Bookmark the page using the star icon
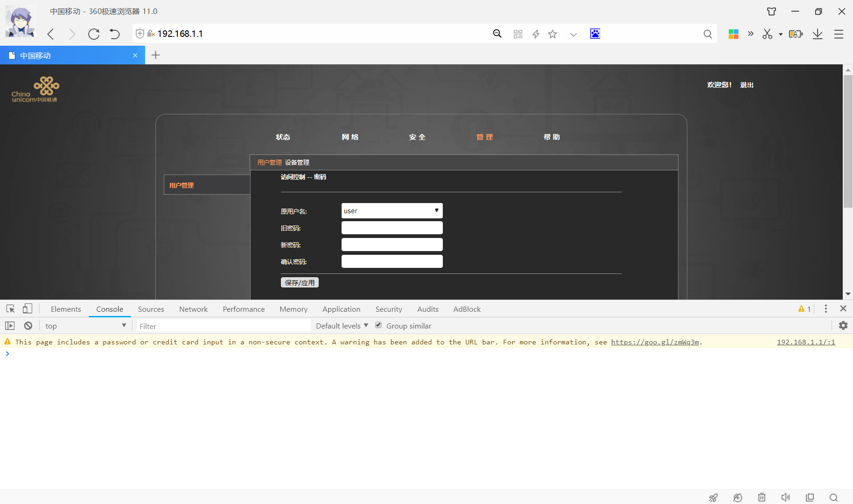 [552, 34]
